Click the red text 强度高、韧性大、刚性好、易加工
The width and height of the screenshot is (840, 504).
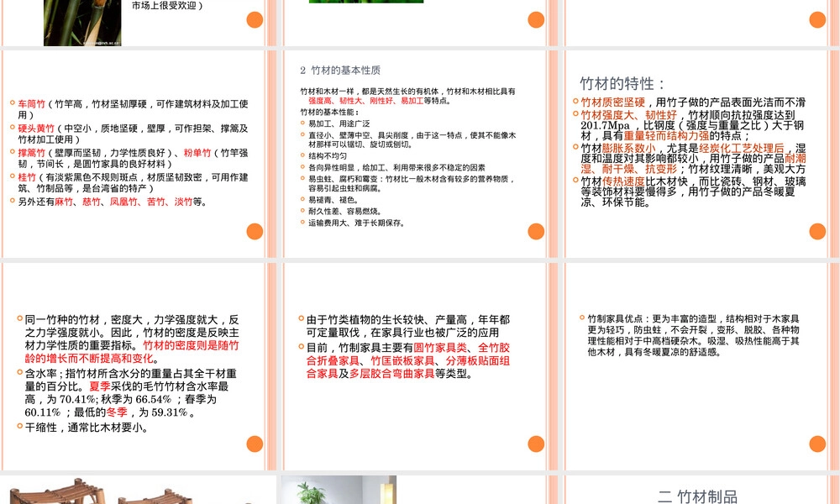click(x=366, y=101)
